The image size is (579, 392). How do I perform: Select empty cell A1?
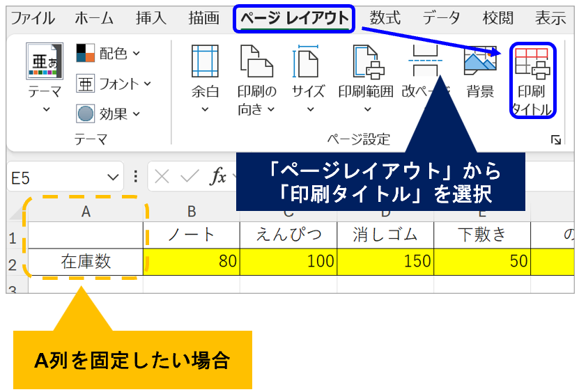[x=86, y=235]
